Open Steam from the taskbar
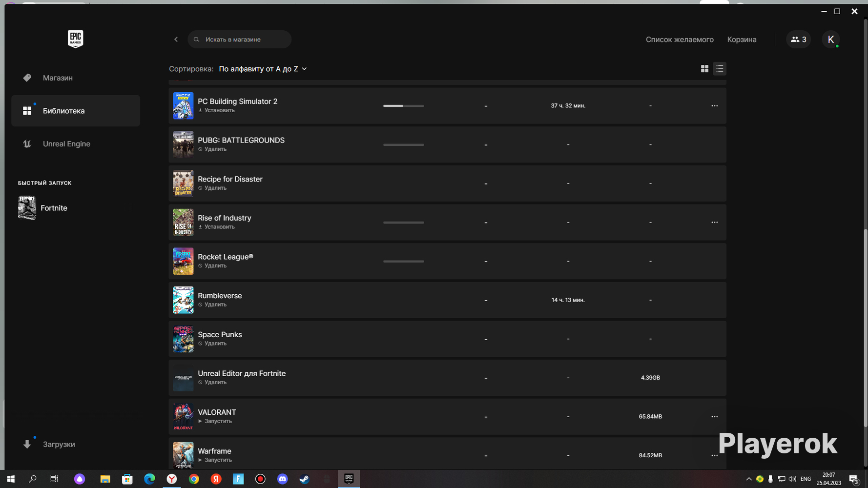 pyautogui.click(x=304, y=479)
